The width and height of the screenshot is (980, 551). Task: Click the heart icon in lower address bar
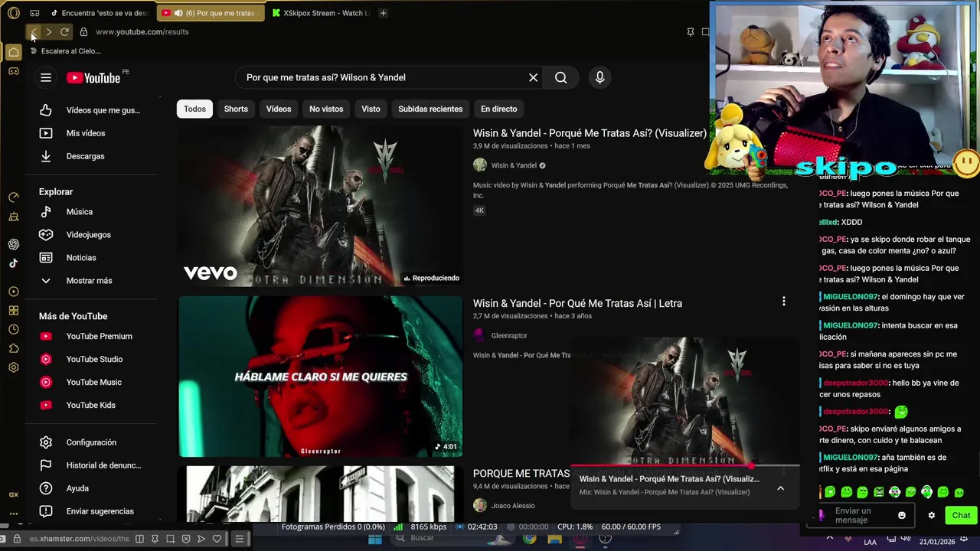coord(217,539)
